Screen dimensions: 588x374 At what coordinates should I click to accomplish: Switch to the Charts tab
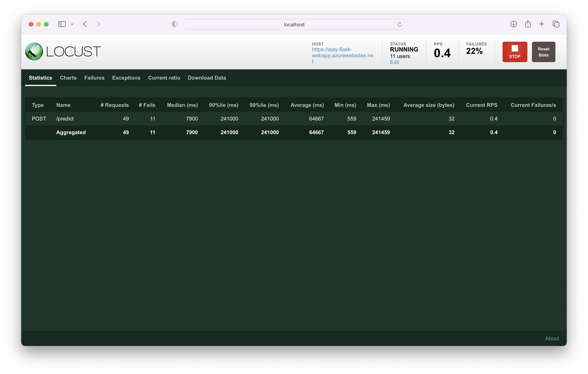tap(68, 78)
